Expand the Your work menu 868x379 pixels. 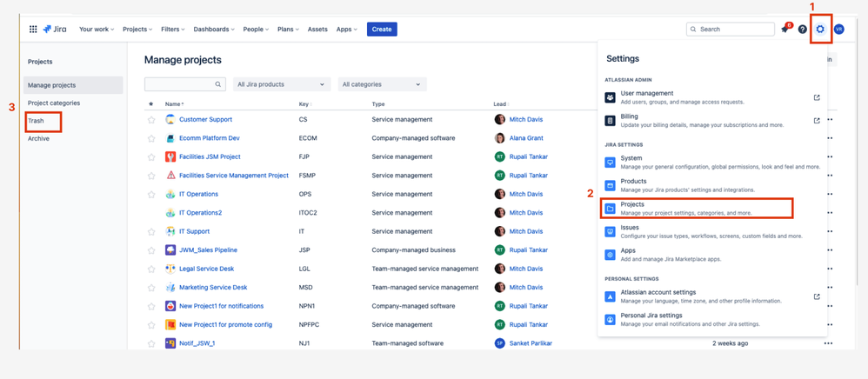pos(97,30)
